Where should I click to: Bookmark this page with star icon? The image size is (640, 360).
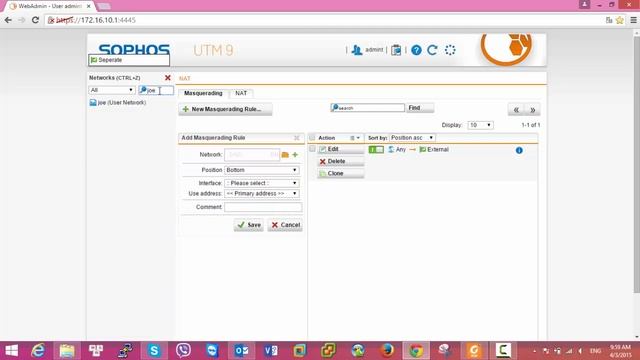620,20
